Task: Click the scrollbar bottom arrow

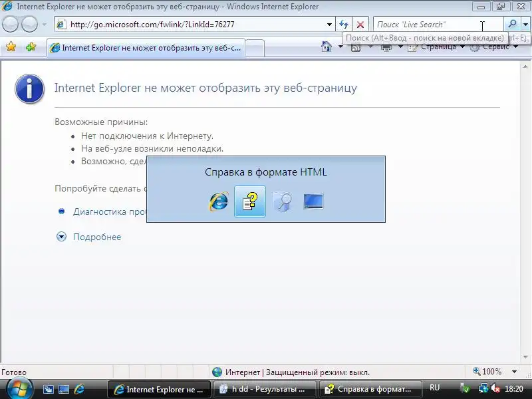Action: pyautogui.click(x=525, y=357)
